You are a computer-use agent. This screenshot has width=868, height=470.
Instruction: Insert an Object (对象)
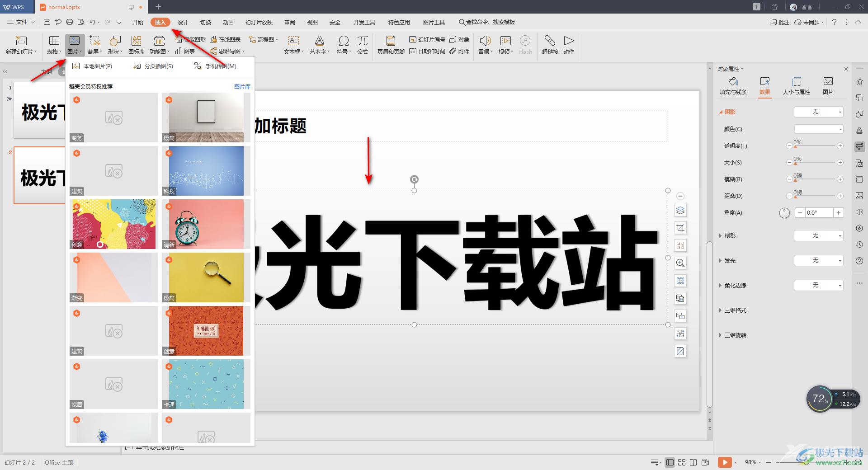[459, 40]
